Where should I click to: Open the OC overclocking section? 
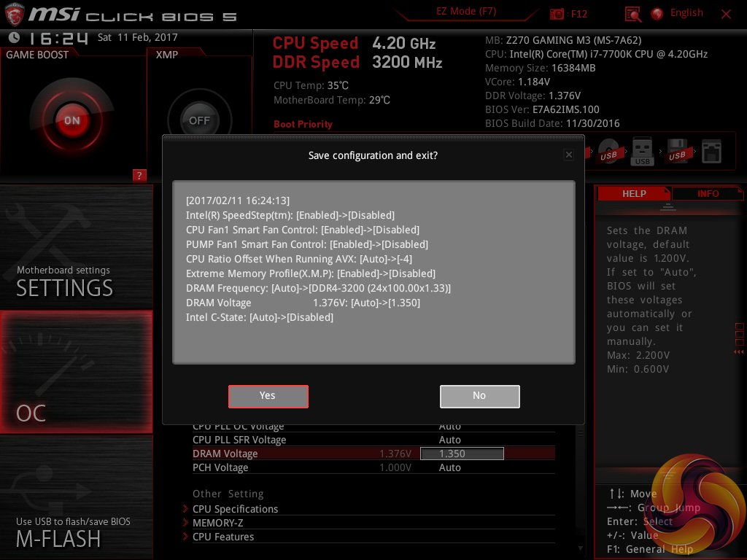(76, 372)
